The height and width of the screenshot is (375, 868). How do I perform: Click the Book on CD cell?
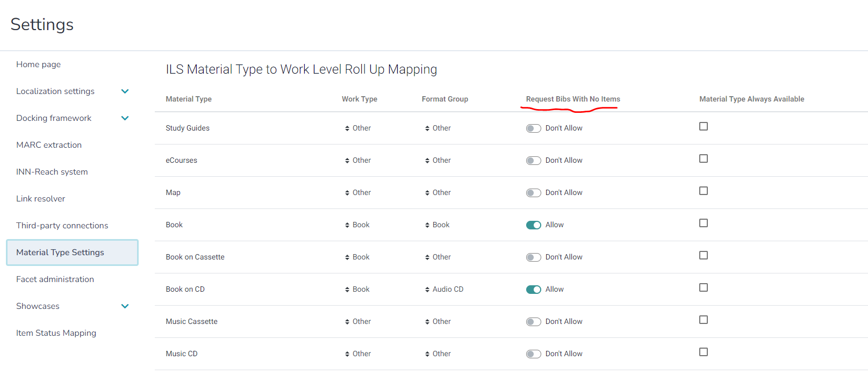(185, 289)
